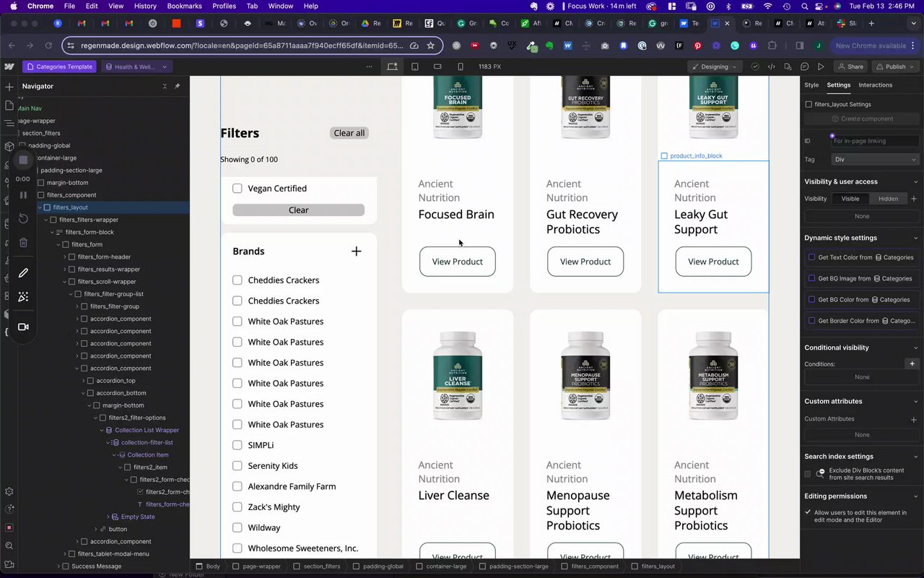
Task: Open the Bookmarks menu in macOS menu bar
Action: 184,6
